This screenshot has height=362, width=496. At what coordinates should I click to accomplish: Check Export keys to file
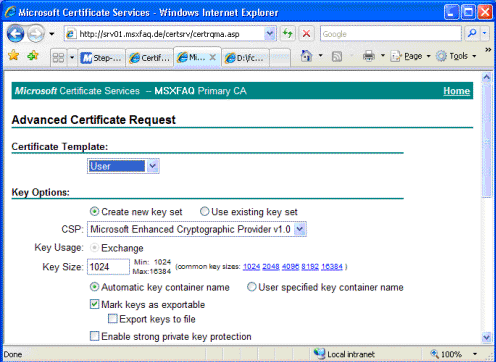tap(113, 319)
